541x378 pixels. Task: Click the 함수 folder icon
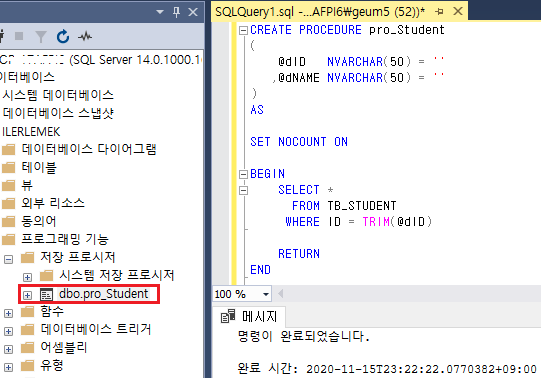pyautogui.click(x=27, y=311)
